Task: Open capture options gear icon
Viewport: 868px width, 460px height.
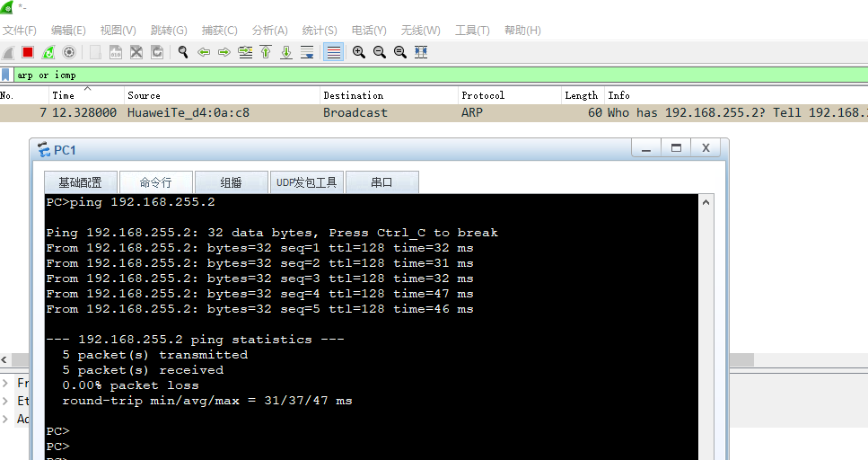Action: pos(69,52)
